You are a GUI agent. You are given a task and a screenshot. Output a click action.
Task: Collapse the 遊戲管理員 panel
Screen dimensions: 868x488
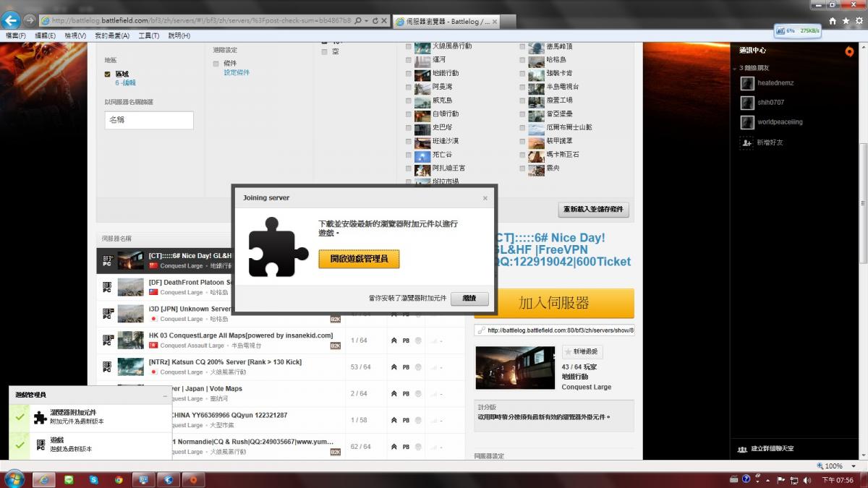tap(165, 395)
